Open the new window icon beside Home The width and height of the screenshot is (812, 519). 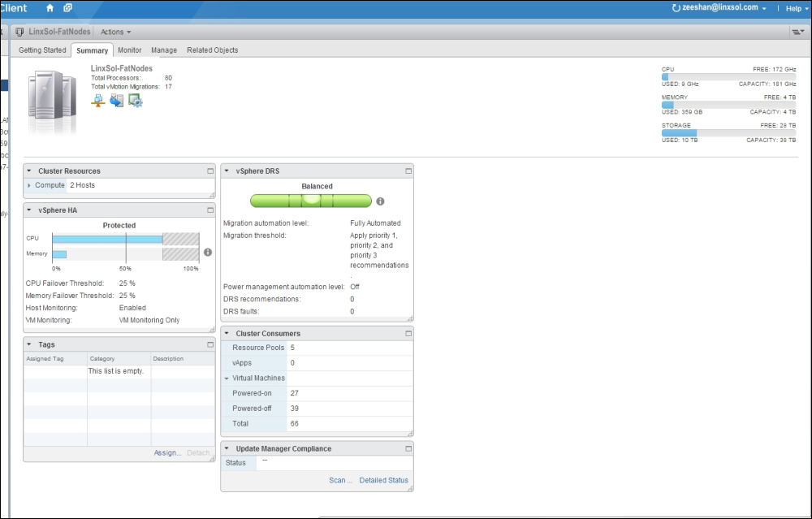pos(67,8)
